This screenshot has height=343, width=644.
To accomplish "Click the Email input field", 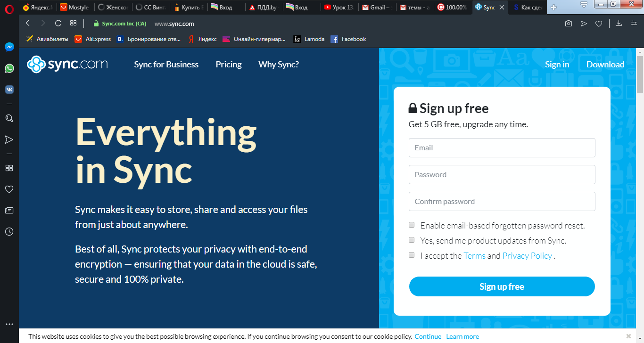I will (502, 147).
